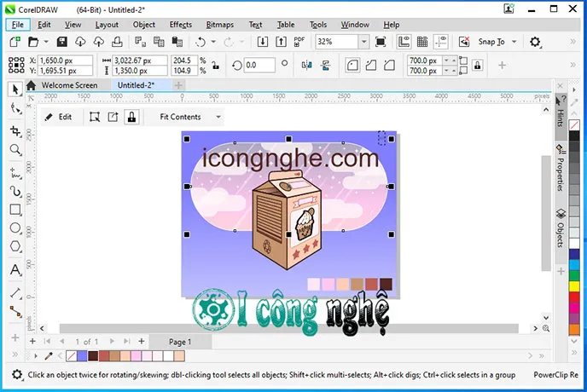This screenshot has height=392, width=587.
Task: Switch to the Untitled-2* document tab
Action: tap(136, 85)
